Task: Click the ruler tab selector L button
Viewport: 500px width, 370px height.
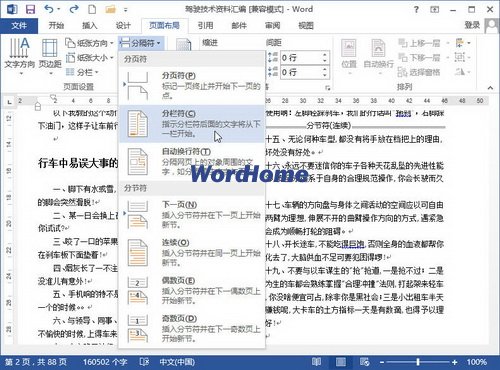Action: (x=9, y=102)
